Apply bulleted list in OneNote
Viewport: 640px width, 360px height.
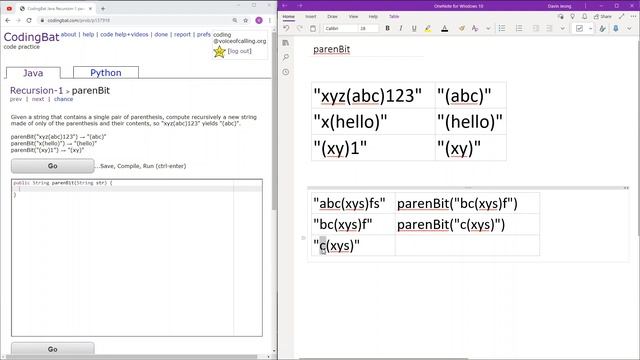click(x=502, y=29)
